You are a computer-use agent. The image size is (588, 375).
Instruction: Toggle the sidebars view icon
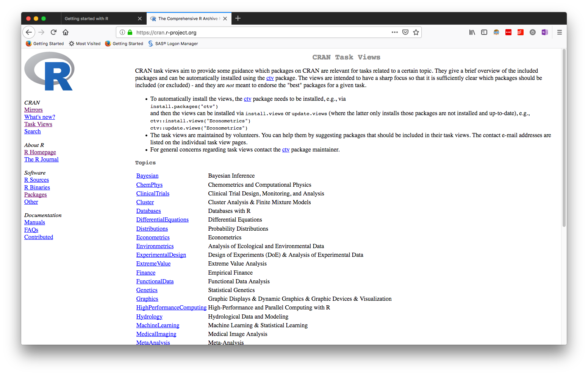(x=484, y=32)
